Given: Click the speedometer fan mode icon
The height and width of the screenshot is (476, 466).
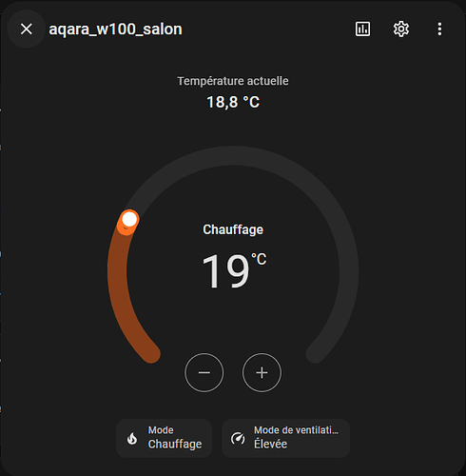Looking at the screenshot, I should (x=238, y=438).
